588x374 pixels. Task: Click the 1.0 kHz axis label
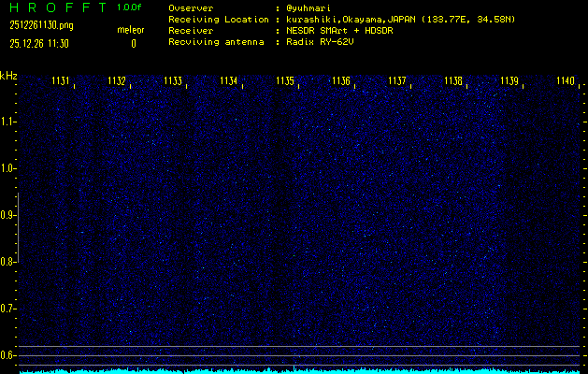click(x=8, y=168)
